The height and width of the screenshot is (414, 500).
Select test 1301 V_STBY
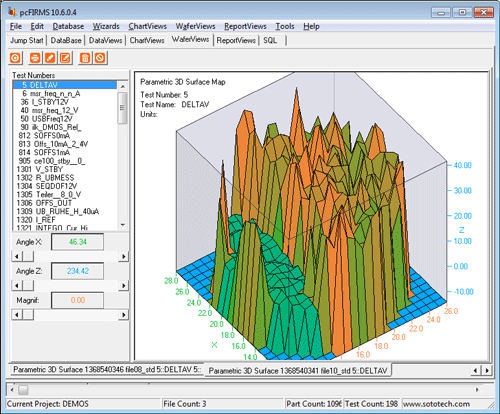[65, 169]
